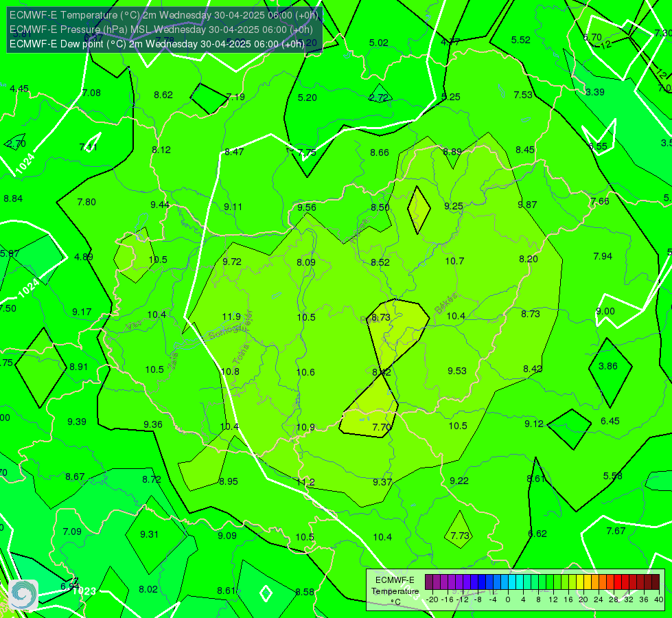Click the 3.86 value inside the diamond

tap(607, 366)
